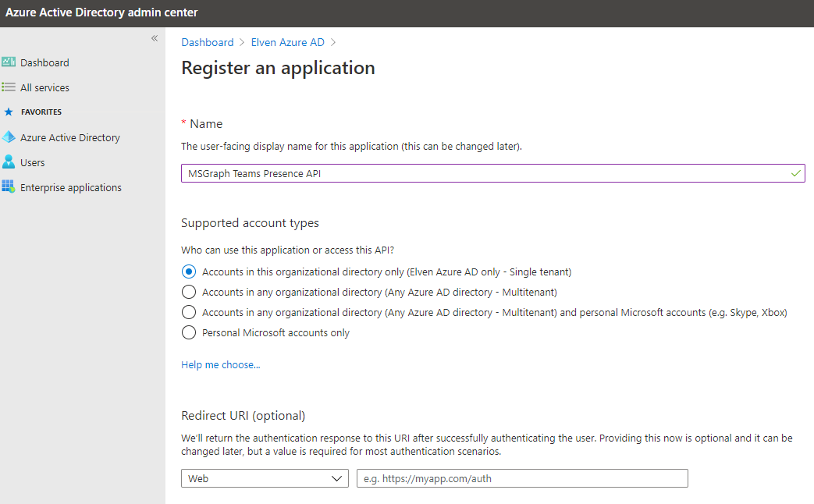
Task: Open the Web redirect URI type dropdown
Action: click(265, 478)
